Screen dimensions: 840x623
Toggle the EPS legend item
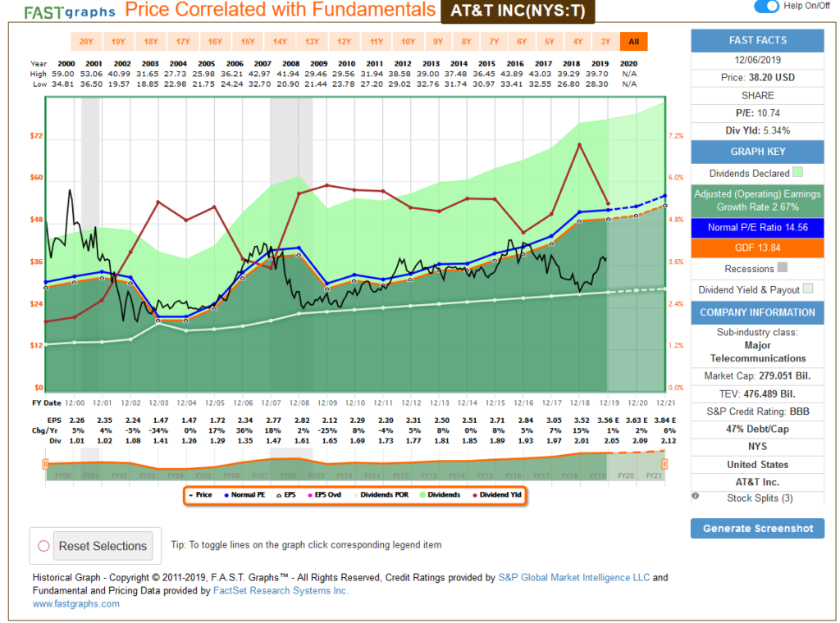(286, 495)
